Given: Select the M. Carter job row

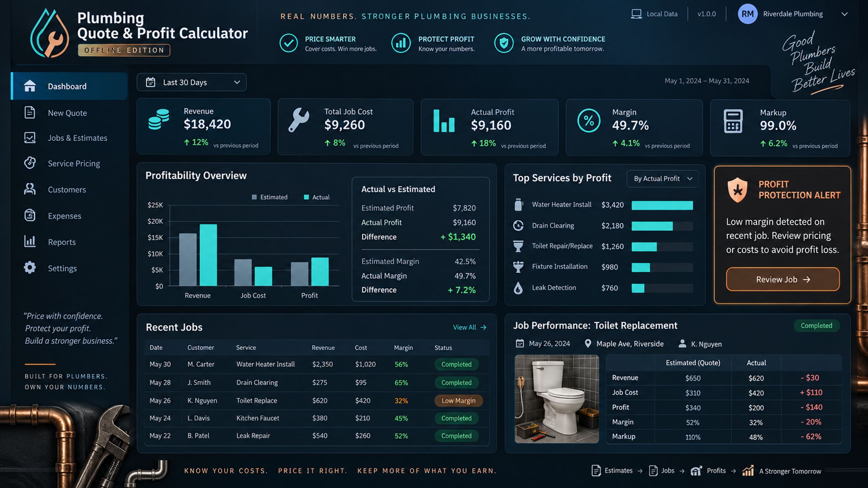Looking at the screenshot, I should (x=317, y=364).
